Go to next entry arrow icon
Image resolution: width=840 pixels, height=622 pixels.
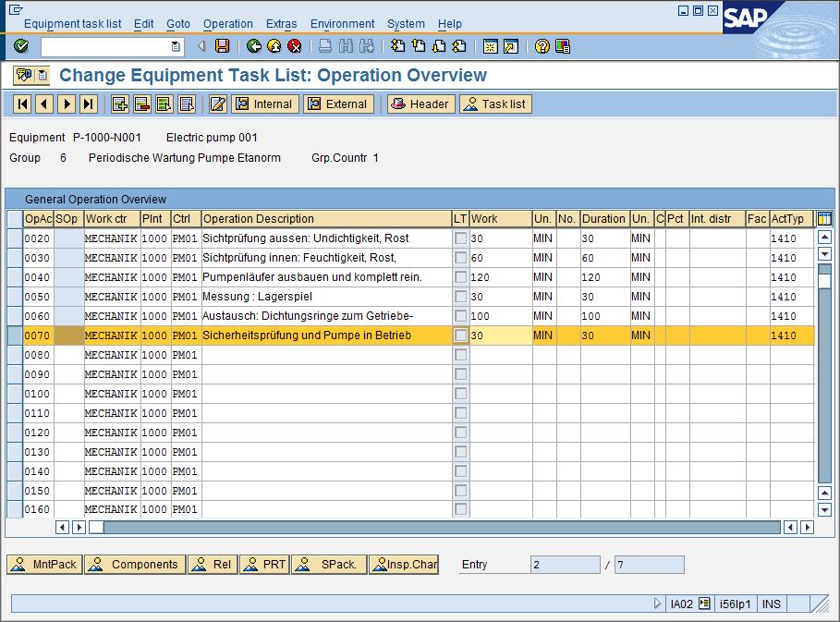pyautogui.click(x=67, y=104)
